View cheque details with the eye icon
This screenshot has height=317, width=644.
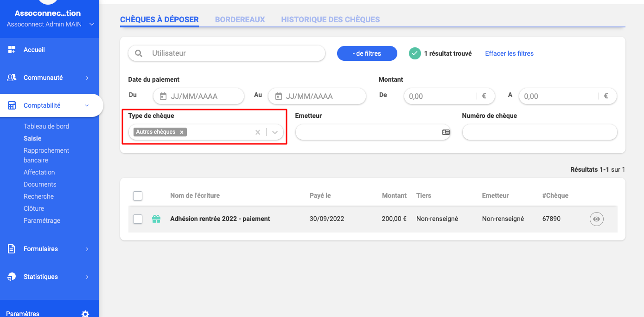(596, 219)
